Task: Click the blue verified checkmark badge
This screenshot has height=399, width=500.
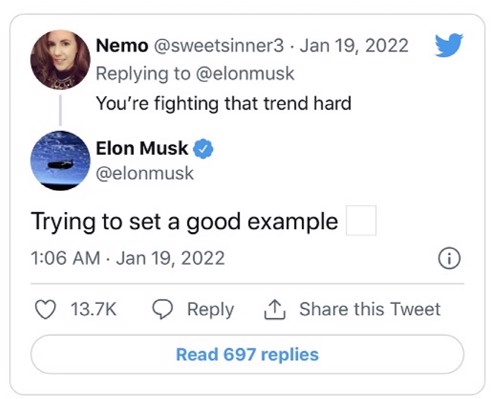Action: click(203, 149)
